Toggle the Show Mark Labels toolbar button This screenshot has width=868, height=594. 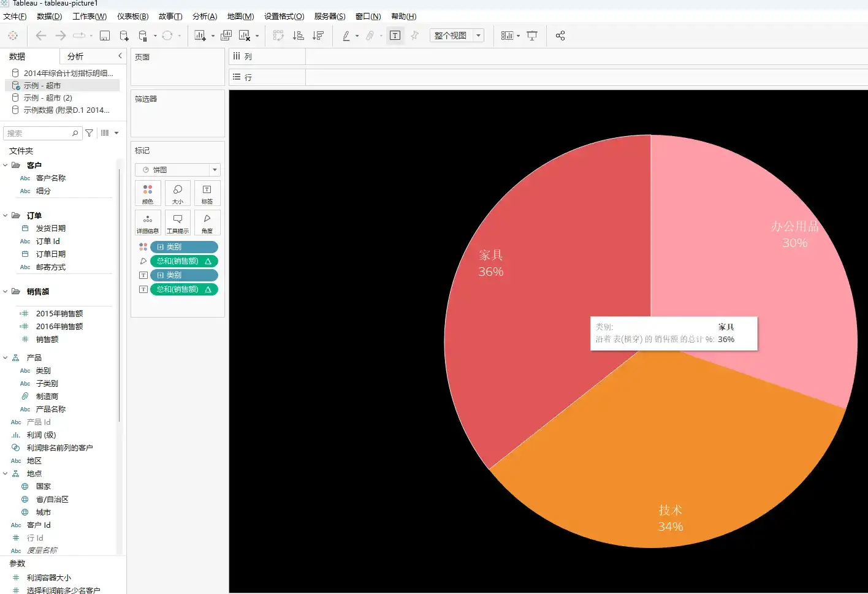click(x=395, y=36)
